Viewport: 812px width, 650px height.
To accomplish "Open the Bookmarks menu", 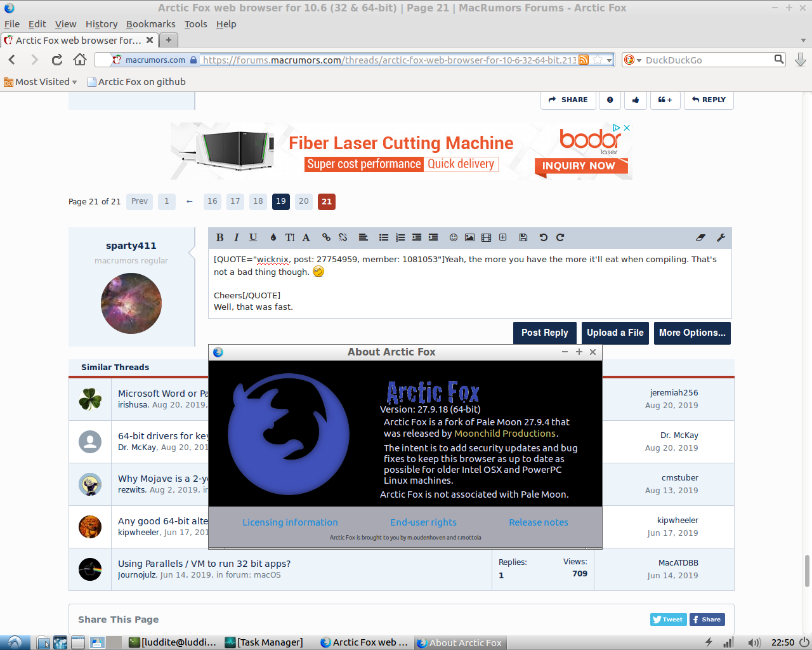I will point(151,24).
